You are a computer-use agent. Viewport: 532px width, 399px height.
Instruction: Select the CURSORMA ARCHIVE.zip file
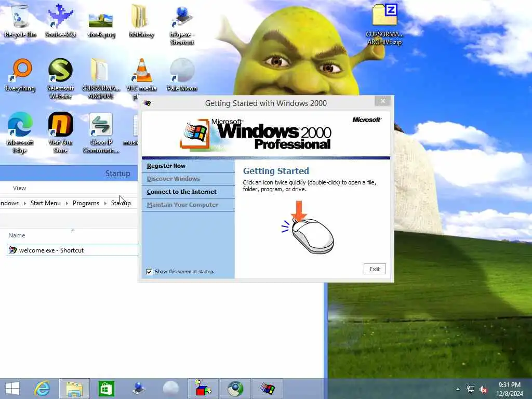[x=384, y=24]
